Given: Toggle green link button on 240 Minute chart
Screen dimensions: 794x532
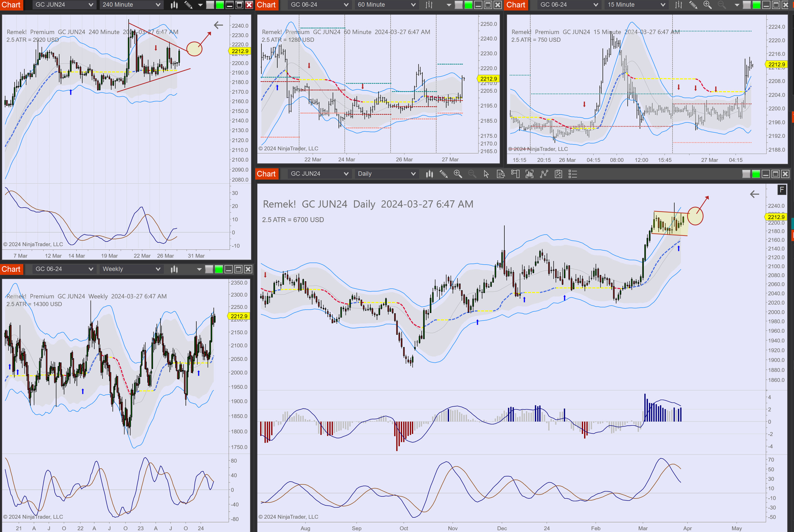Looking at the screenshot, I should coord(220,5).
